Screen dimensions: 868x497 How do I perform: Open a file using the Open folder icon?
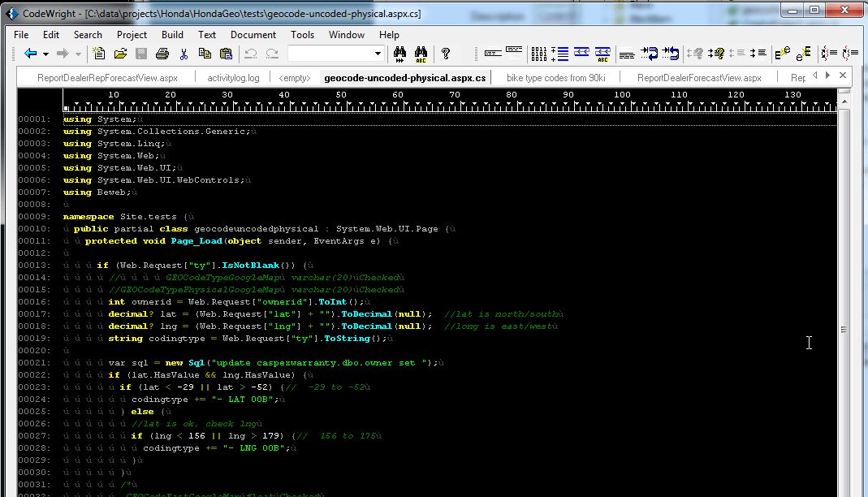[x=119, y=54]
